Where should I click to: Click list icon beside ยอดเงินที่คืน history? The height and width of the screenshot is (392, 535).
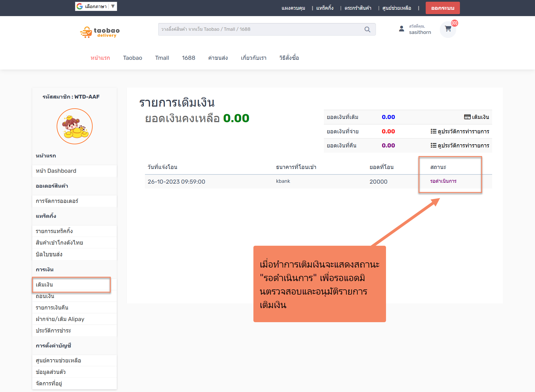tap(433, 145)
